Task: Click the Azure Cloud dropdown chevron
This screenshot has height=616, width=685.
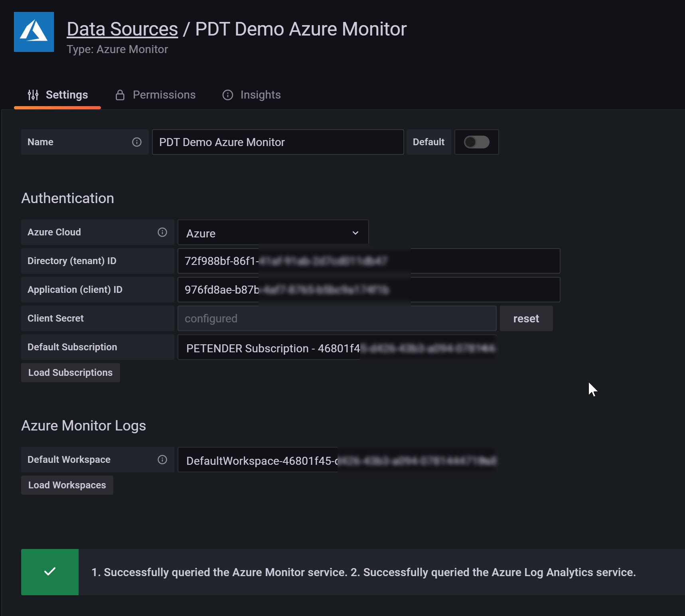Action: pos(355,233)
